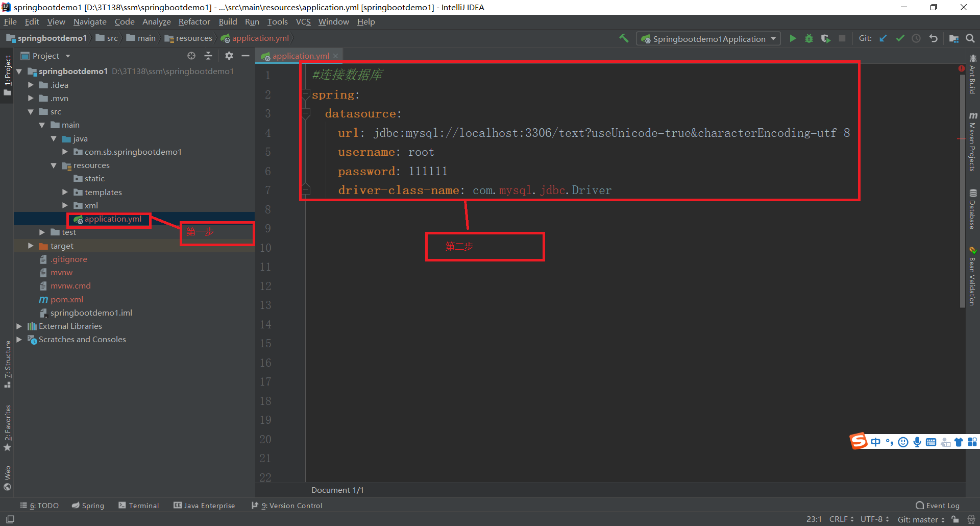Screen dimensions: 980x526
Task: Close the application.yml editor tab
Action: pyautogui.click(x=335, y=56)
